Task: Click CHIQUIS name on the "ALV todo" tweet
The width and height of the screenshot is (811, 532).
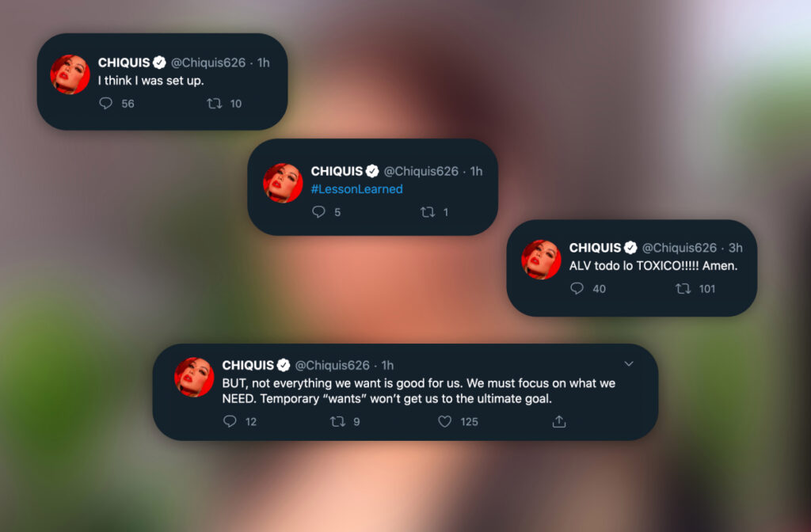Action: (595, 248)
